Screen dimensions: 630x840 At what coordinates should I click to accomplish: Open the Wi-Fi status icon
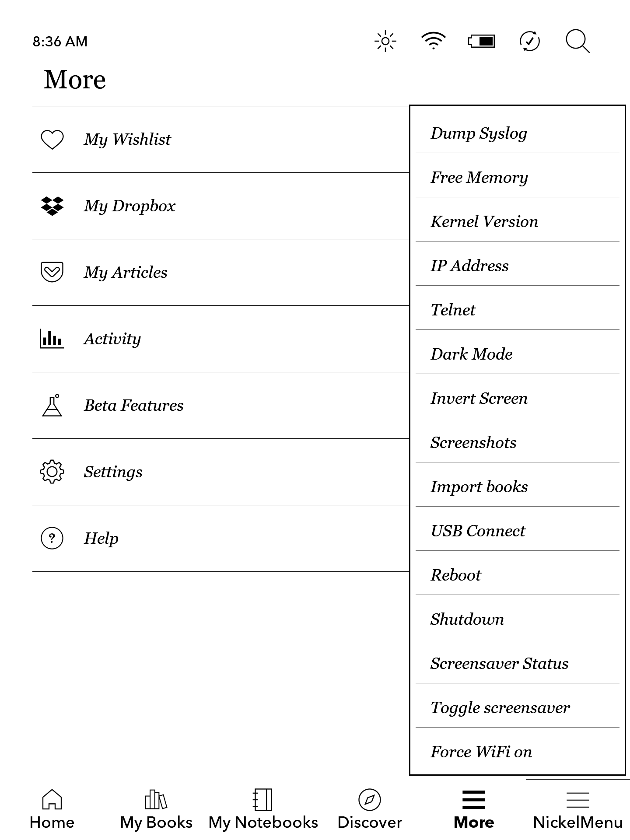(433, 41)
